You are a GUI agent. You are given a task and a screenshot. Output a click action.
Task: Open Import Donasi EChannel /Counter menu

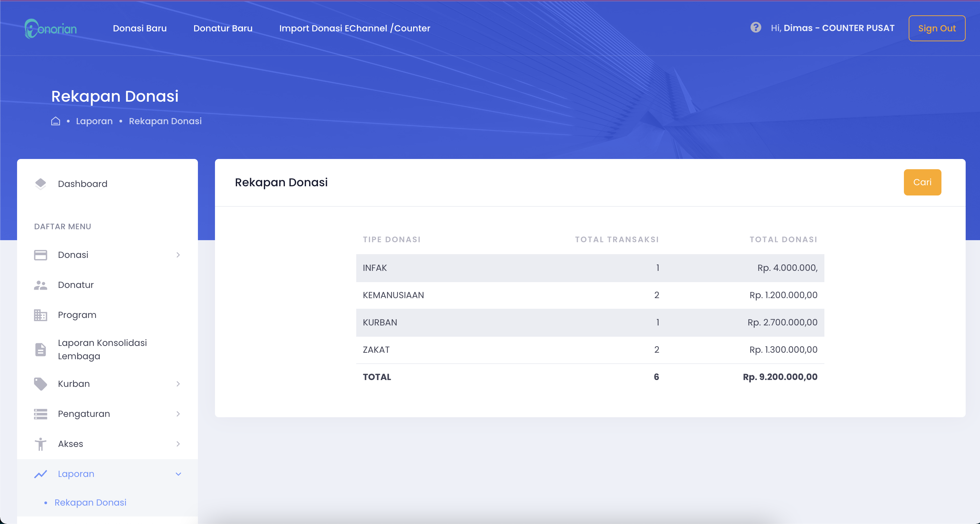[355, 28]
